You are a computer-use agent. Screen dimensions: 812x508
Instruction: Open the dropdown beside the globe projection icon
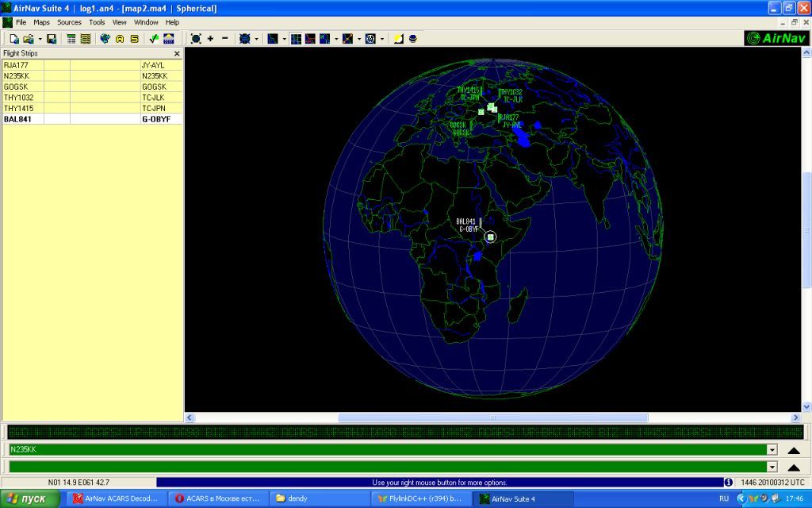coord(256,40)
